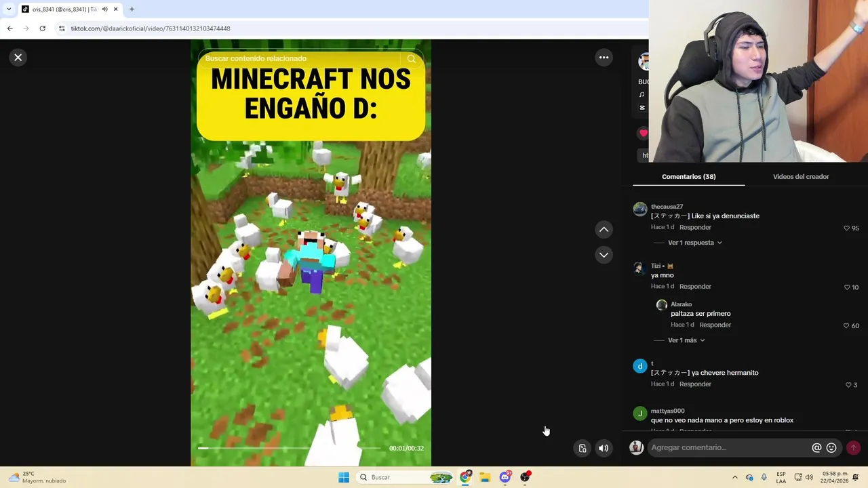This screenshot has height=488, width=868.
Task: Open thecausa27's profile from username
Action: 667,207
